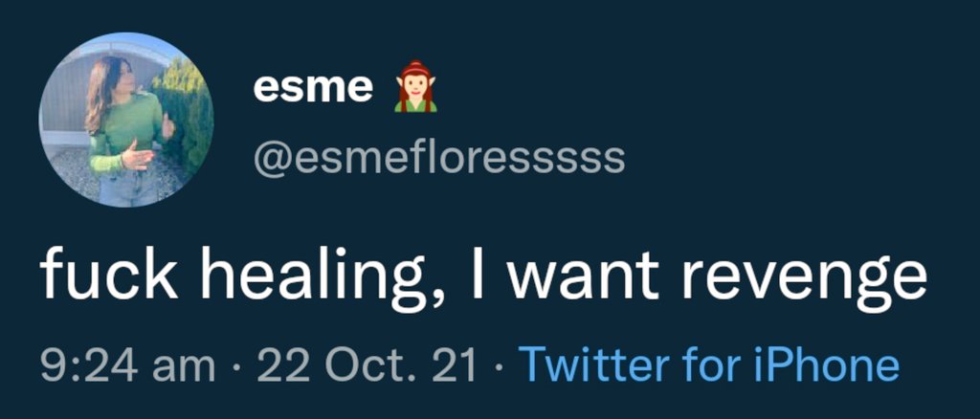Click the word "Twitter" in the source label

tap(581, 364)
